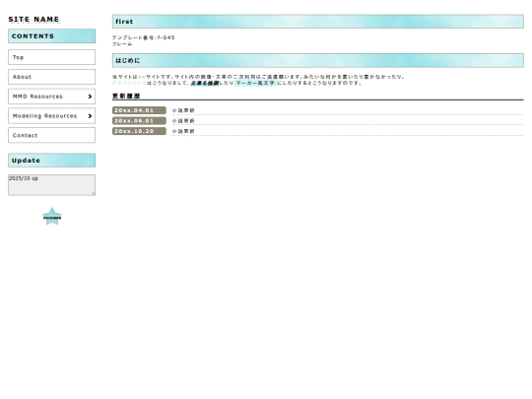
Task: Click the update text beside 20xx.10.20
Action: pos(183,131)
